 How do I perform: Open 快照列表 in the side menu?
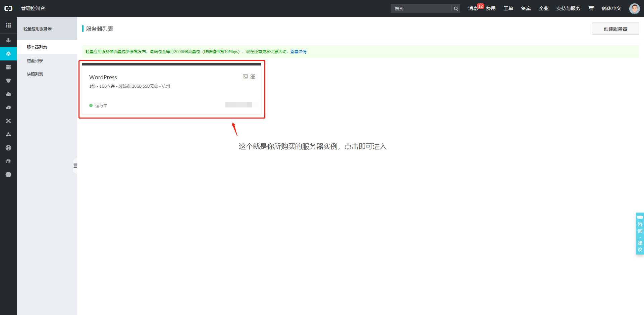point(47,74)
